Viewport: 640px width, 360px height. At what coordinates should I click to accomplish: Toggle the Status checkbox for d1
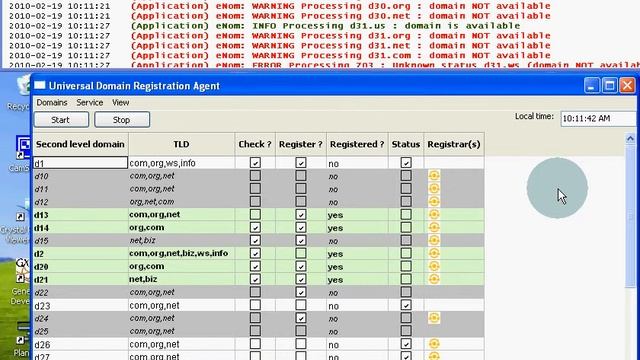[406, 163]
